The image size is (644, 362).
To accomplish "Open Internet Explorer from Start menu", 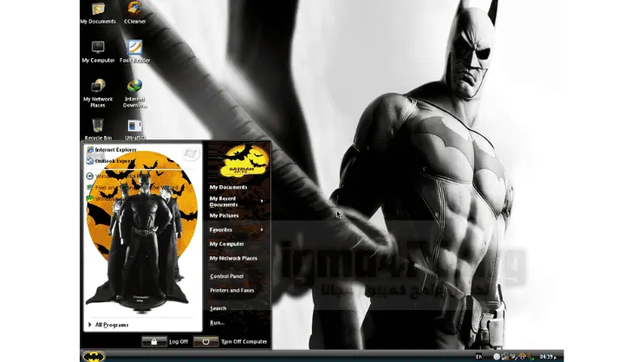I will point(112,150).
